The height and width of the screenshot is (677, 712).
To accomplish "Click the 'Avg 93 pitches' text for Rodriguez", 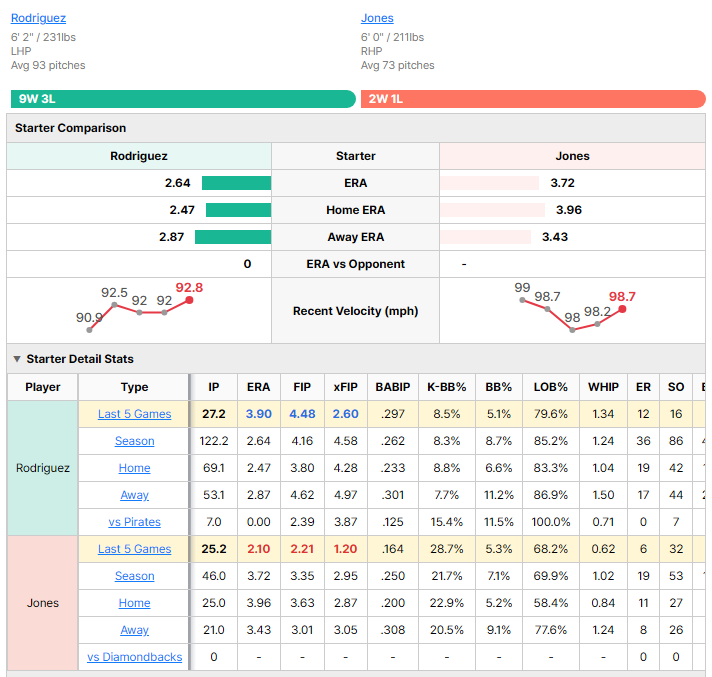I will 48,65.
